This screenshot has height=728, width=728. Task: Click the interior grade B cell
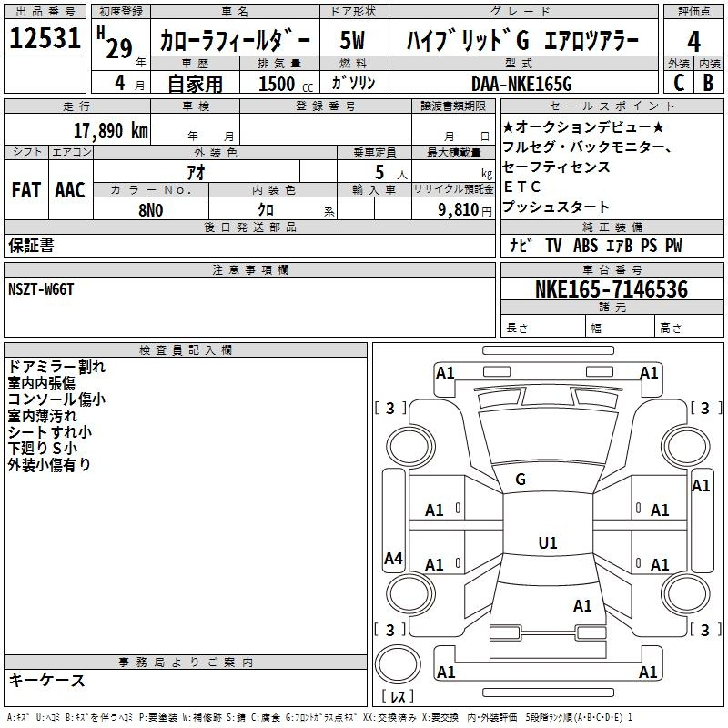[709, 83]
